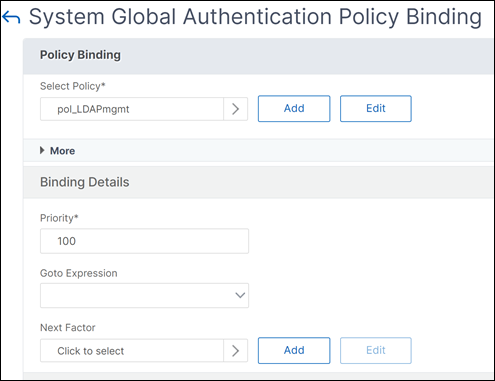
Task: Open the Goto Expression dropdown
Action: [x=144, y=295]
